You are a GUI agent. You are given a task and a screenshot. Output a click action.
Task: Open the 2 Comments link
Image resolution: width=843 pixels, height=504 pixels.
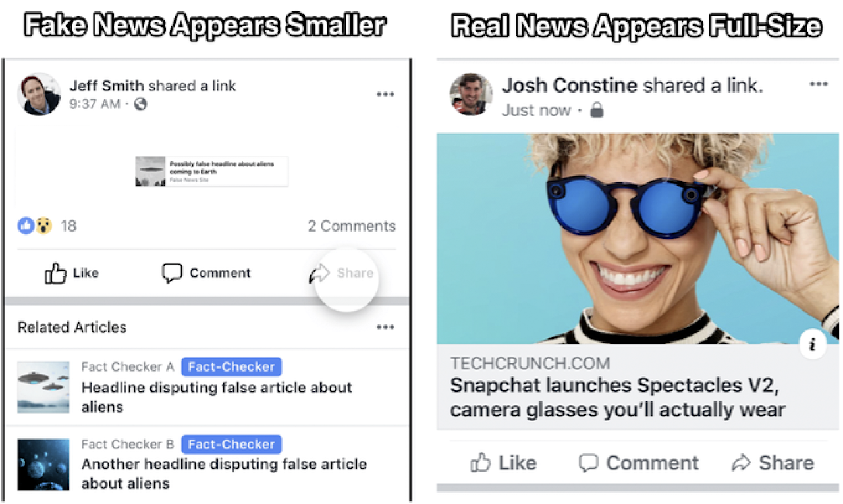pyautogui.click(x=352, y=226)
